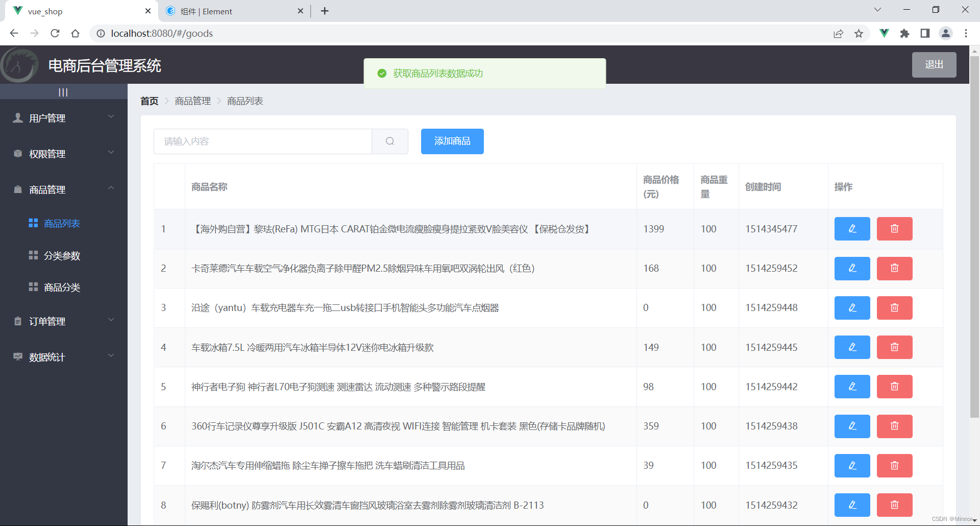Click creation time 1514345477

point(771,229)
